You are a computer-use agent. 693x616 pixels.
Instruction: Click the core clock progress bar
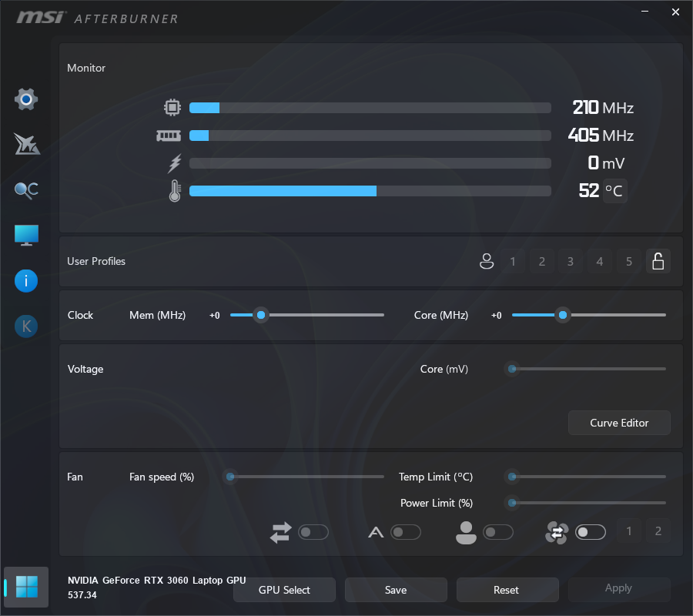[370, 107]
